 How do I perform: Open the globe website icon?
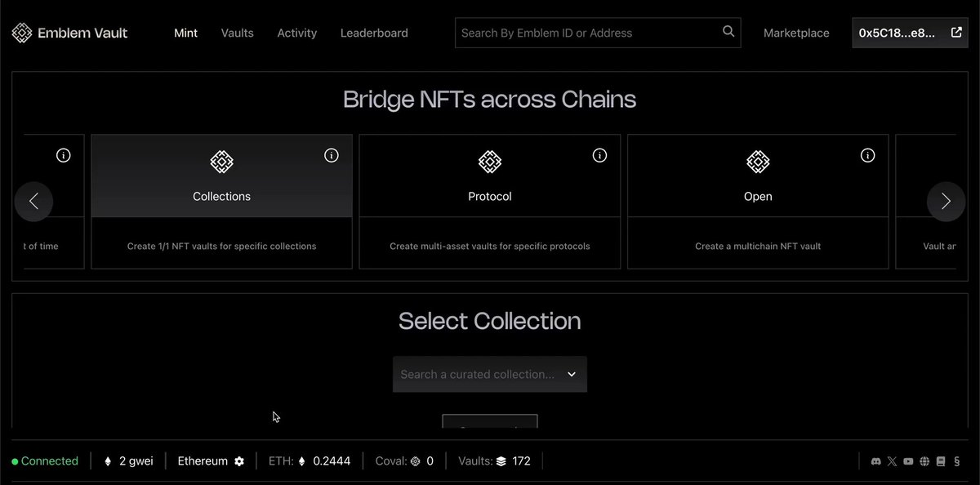click(924, 461)
